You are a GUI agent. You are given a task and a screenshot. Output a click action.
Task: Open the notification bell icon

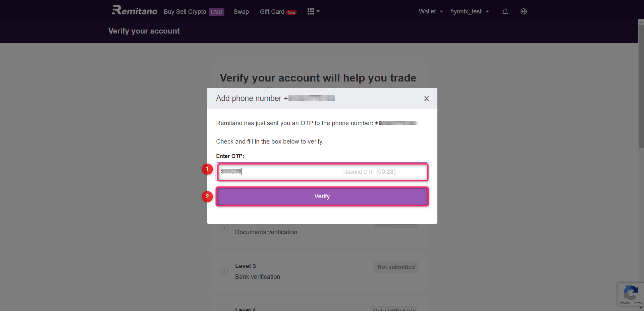[x=505, y=11]
